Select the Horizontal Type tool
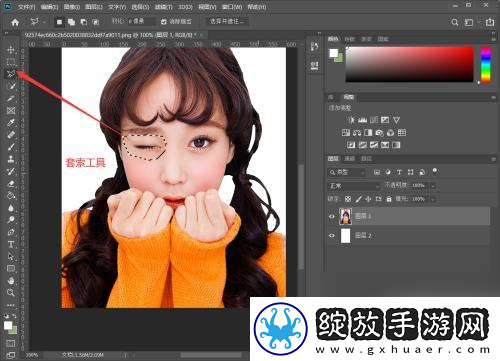Viewport: 500px width, 361px height. pyautogui.click(x=11, y=244)
